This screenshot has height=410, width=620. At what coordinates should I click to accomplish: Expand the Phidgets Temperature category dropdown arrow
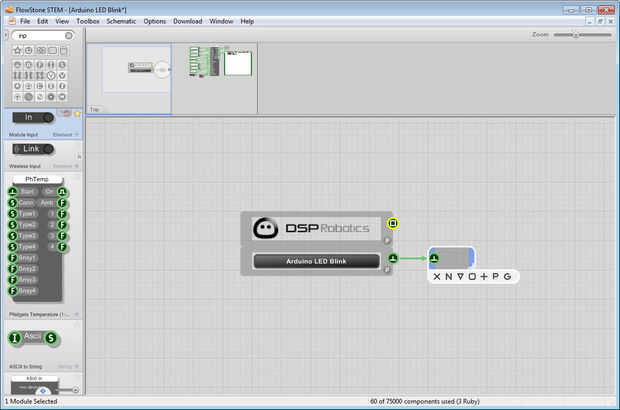pos(77,314)
